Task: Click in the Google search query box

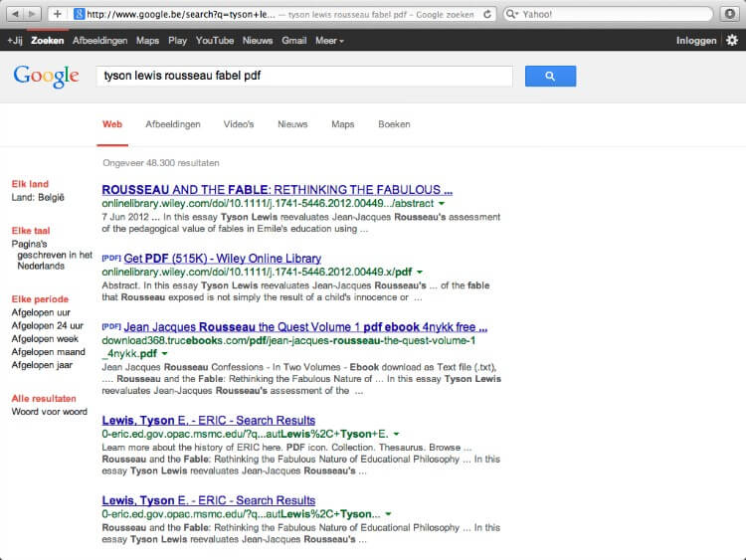Action: [x=304, y=76]
